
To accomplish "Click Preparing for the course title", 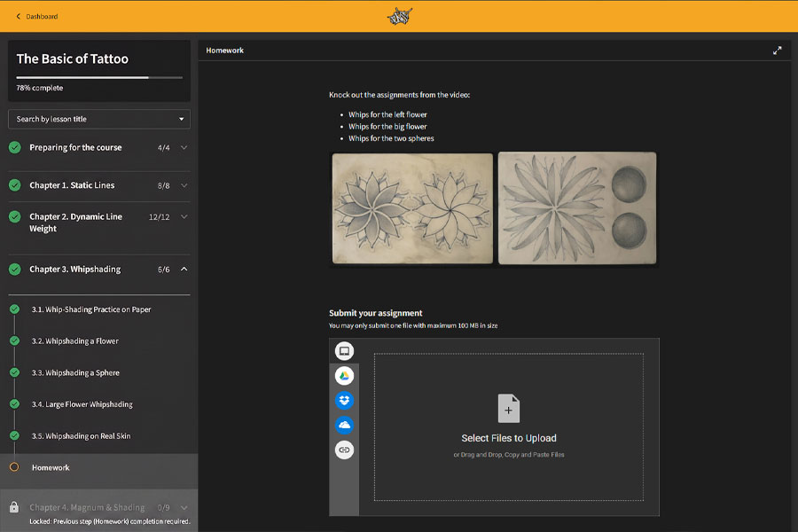I will point(75,148).
